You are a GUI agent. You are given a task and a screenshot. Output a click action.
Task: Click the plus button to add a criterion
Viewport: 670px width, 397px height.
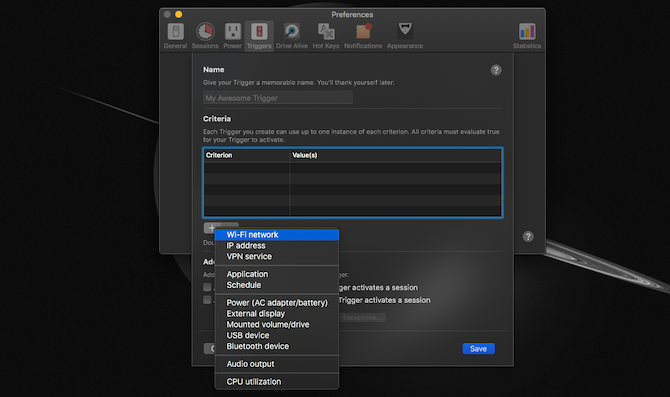click(x=212, y=228)
